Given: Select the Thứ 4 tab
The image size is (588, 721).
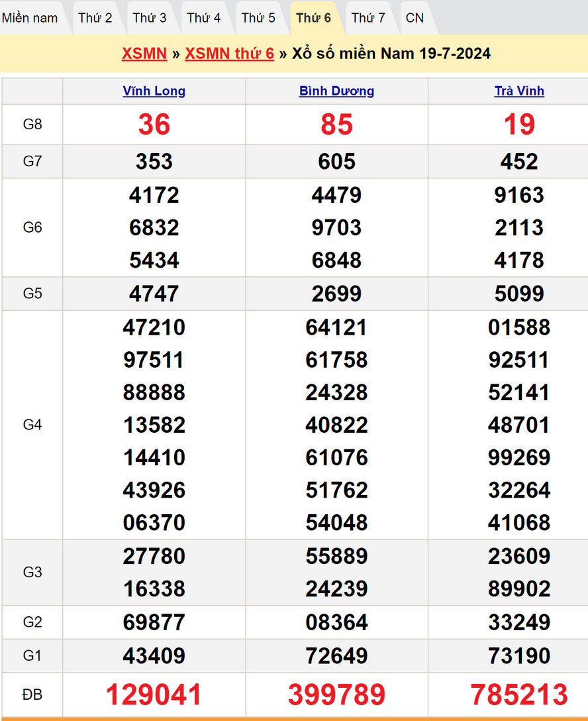Looking at the screenshot, I should (203, 18).
